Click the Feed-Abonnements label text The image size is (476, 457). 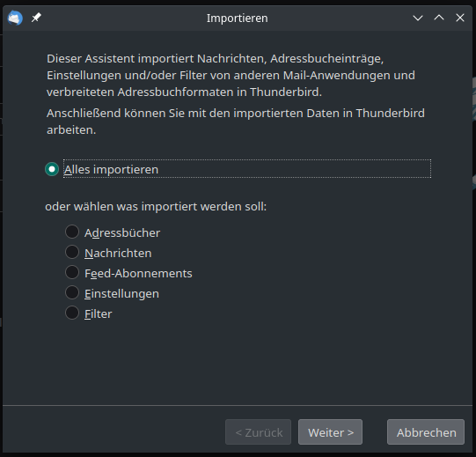pos(138,274)
